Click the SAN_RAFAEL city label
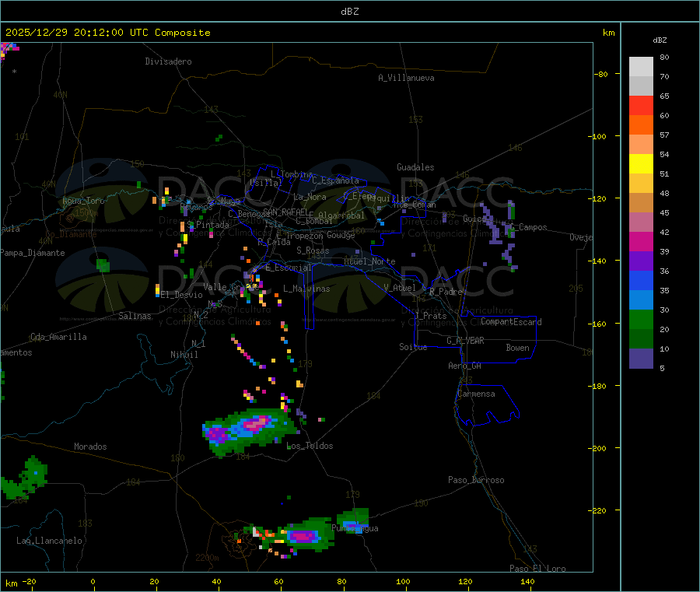Screen dimensions: 700x592 285,212
